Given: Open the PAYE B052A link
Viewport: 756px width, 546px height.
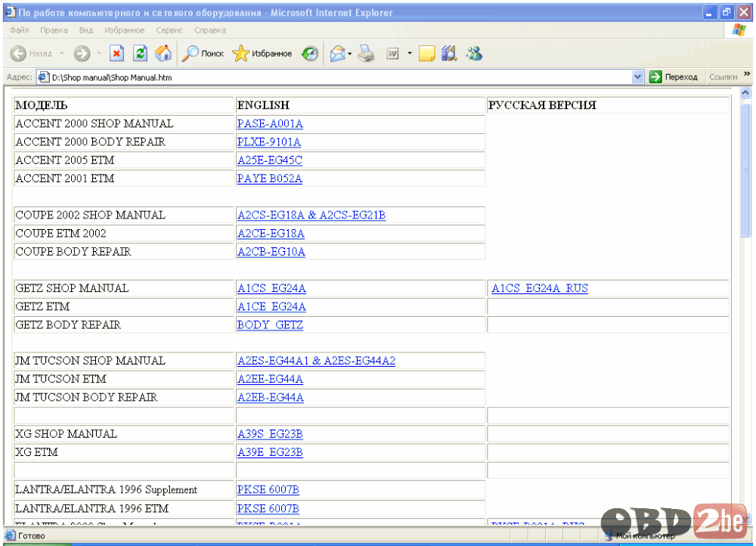Looking at the screenshot, I should click(270, 178).
